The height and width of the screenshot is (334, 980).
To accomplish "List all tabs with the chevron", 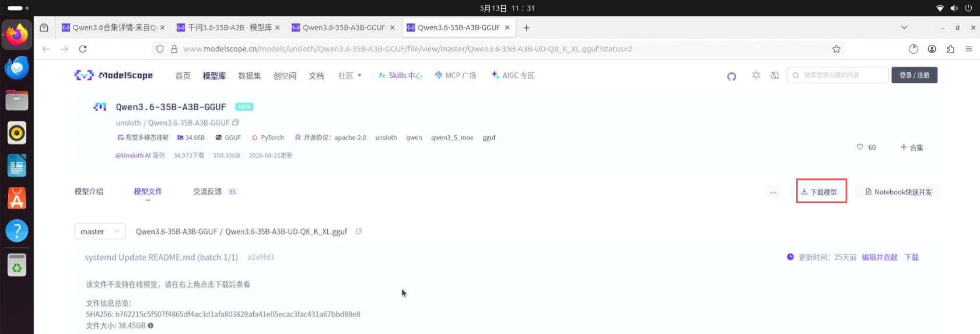I will tap(904, 27).
